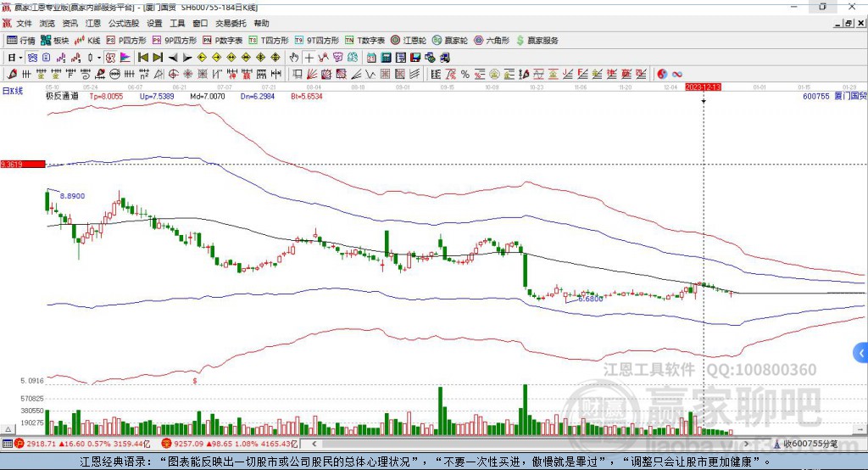Open the 六角形 hexagon tool
This screenshot has height=470, width=868.
(491, 40)
